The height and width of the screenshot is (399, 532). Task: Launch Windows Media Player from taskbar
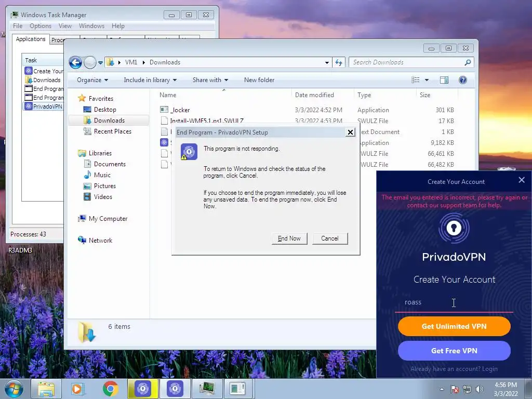click(x=77, y=389)
